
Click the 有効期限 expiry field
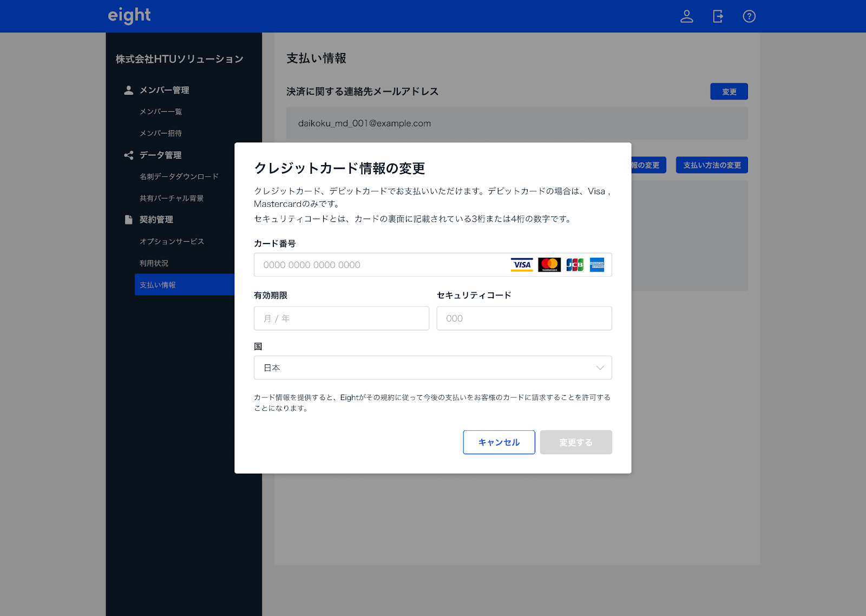[341, 318]
